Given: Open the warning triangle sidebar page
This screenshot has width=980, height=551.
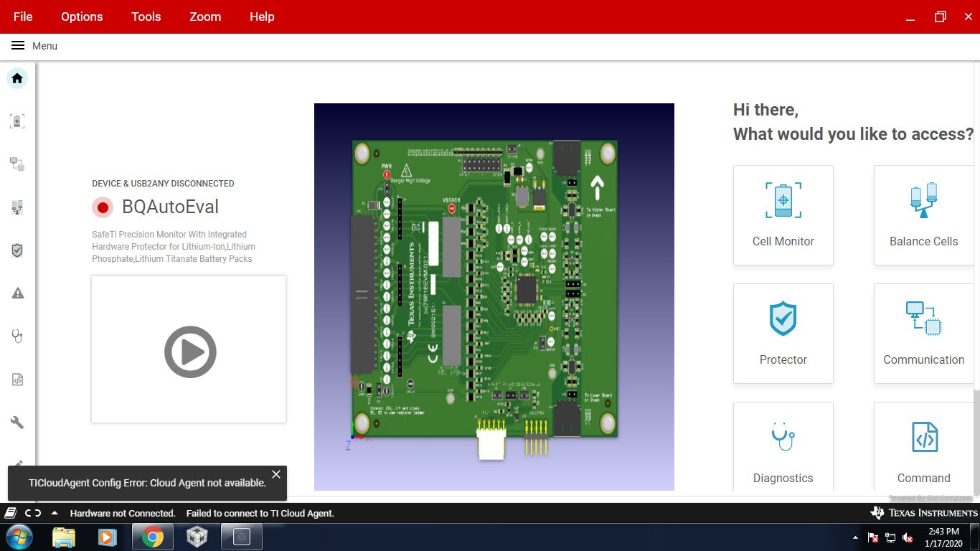Looking at the screenshot, I should point(17,293).
